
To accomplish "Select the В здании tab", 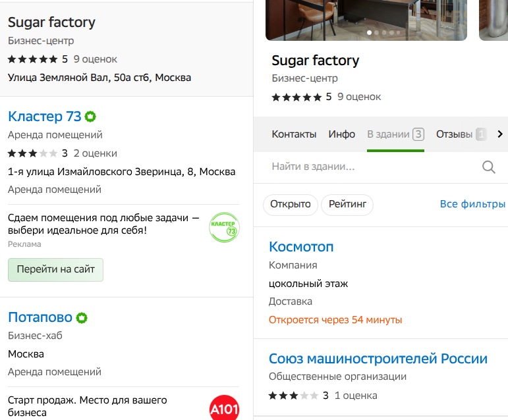I will click(x=395, y=134).
